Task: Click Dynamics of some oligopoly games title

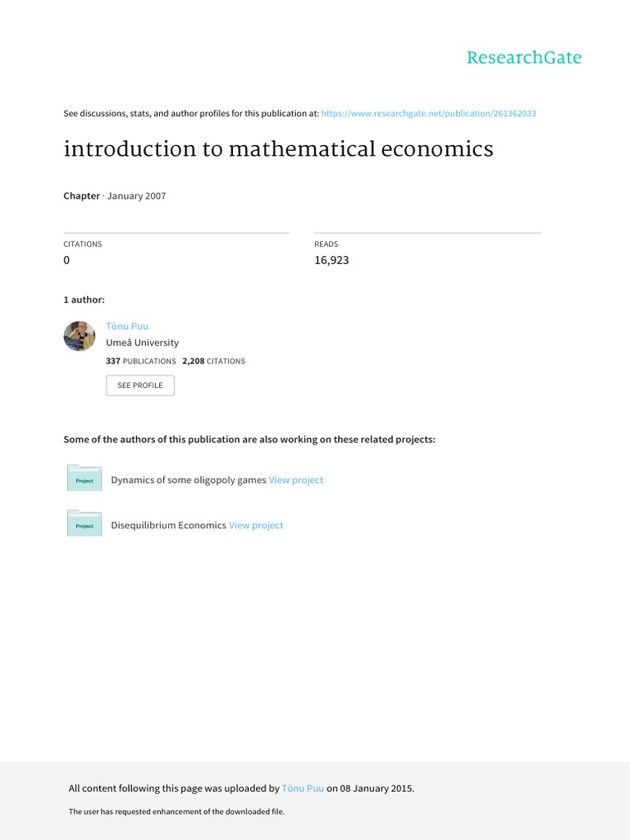Action: (x=189, y=480)
